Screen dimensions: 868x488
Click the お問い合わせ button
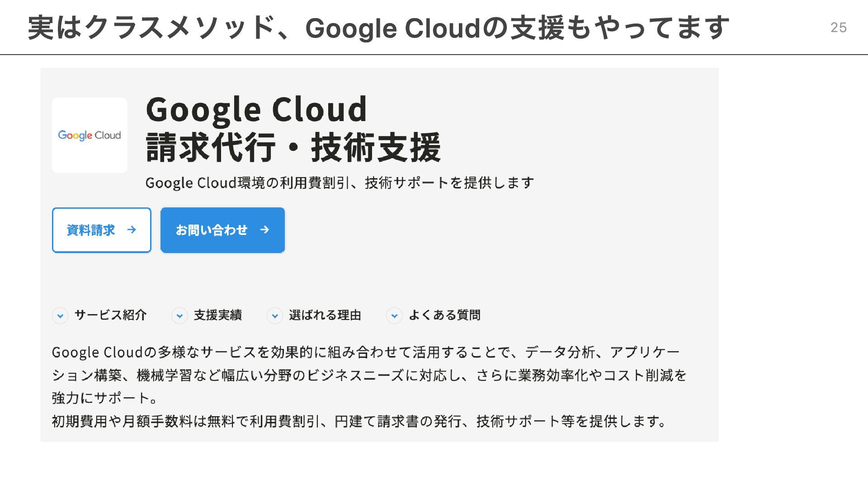(x=222, y=230)
